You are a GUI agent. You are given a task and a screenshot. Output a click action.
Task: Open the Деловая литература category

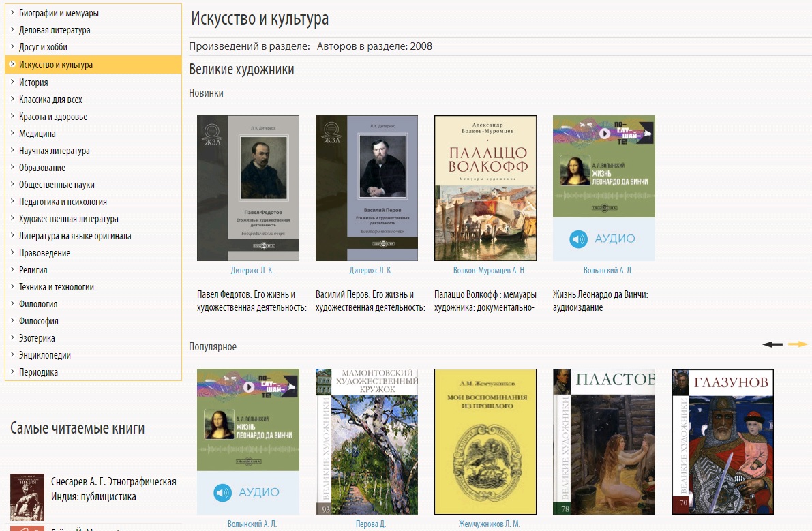point(55,30)
